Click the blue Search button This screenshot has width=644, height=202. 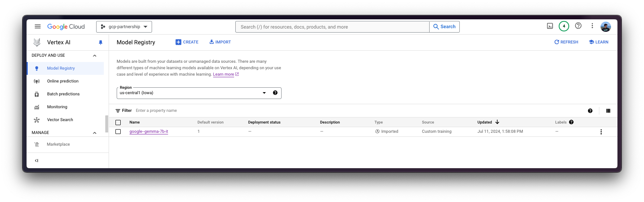[x=444, y=27]
